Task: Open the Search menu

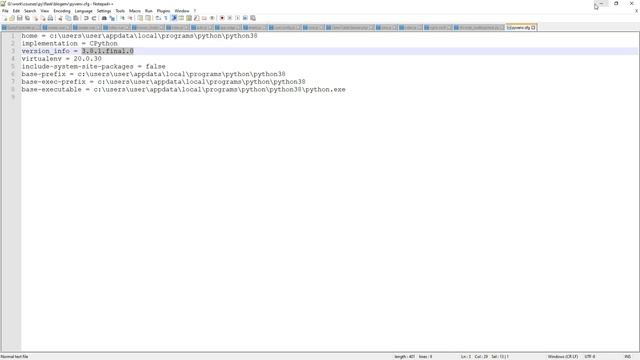Action: tap(30, 11)
